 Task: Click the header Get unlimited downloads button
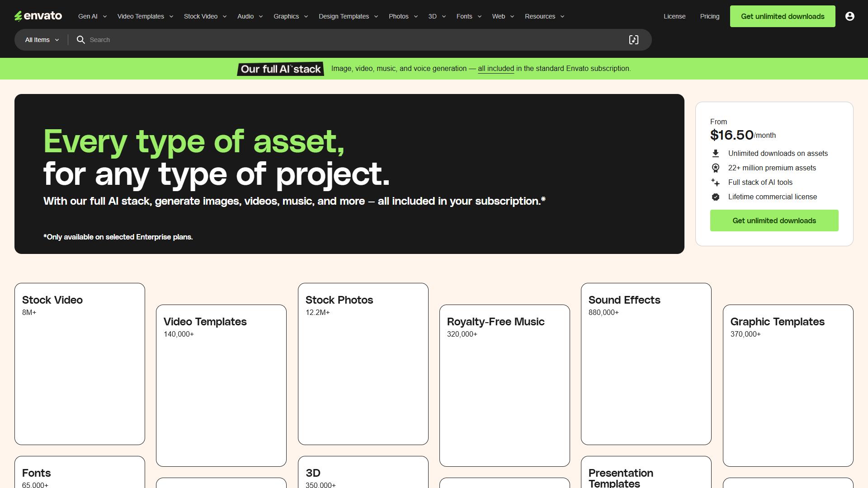tap(783, 16)
